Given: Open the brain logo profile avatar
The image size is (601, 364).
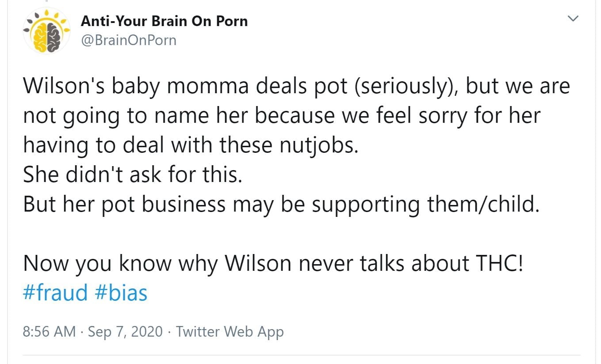Looking at the screenshot, I should (46, 31).
